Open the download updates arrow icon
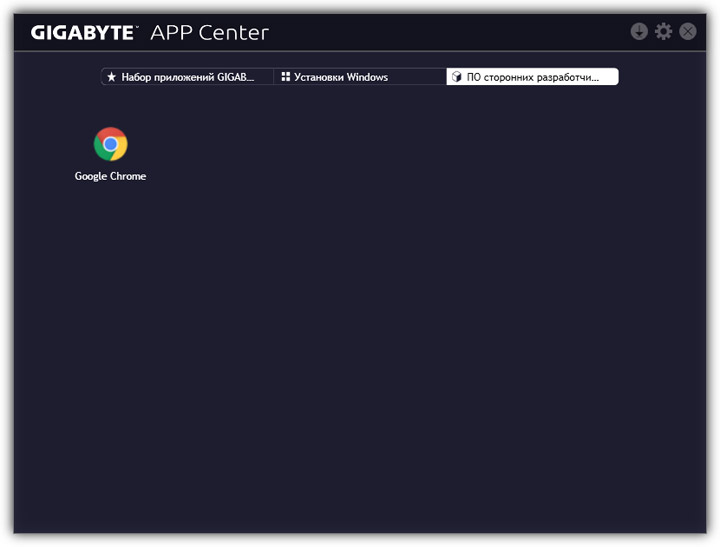The height and width of the screenshot is (547, 720). pyautogui.click(x=639, y=32)
